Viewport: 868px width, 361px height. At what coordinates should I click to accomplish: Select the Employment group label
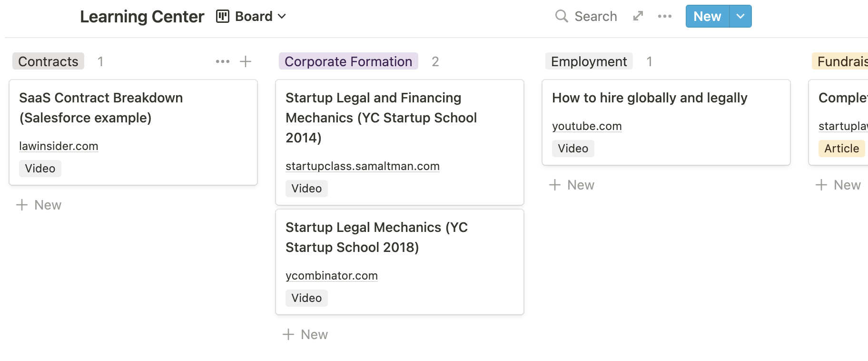(x=589, y=61)
